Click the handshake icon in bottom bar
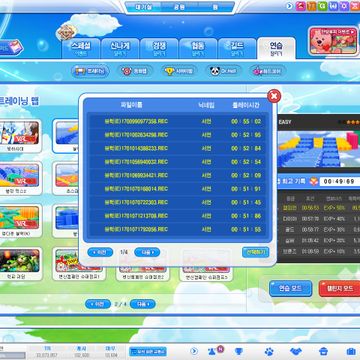 296,351
